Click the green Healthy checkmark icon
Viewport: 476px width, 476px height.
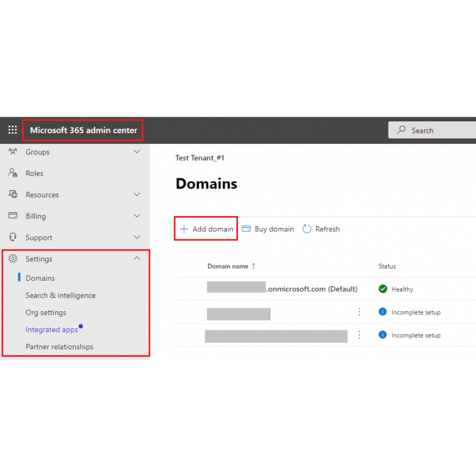click(383, 289)
